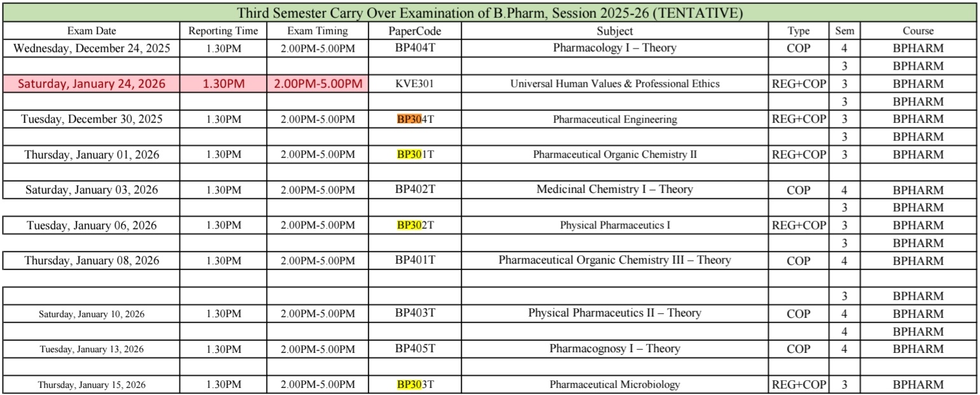The image size is (980, 395).
Task: Click the table title mentioning Session 2025-26
Action: 490,12
